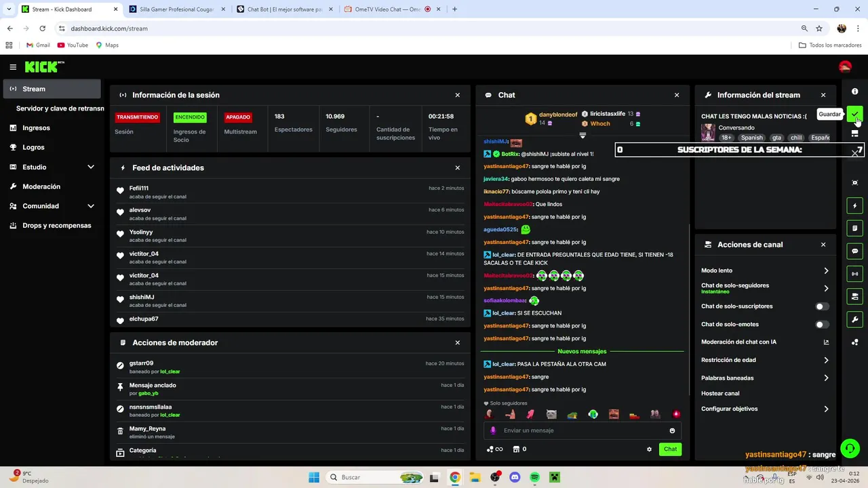Click the focus frame icon in right sidebar
The image size is (868, 488).
pyautogui.click(x=854, y=183)
